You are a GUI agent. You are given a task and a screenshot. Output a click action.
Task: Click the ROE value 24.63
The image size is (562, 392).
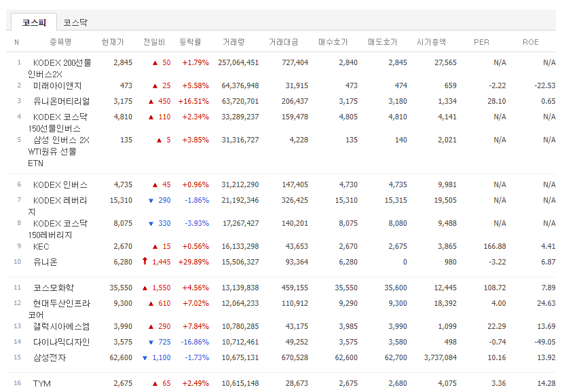coord(546,303)
